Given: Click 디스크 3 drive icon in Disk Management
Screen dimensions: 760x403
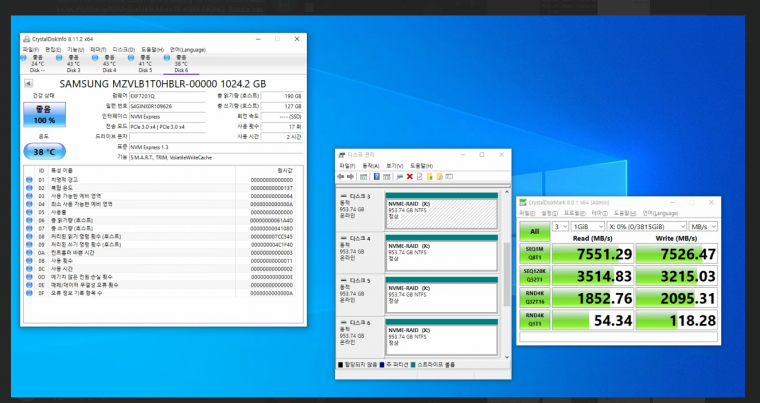Looking at the screenshot, I should click(344, 196).
